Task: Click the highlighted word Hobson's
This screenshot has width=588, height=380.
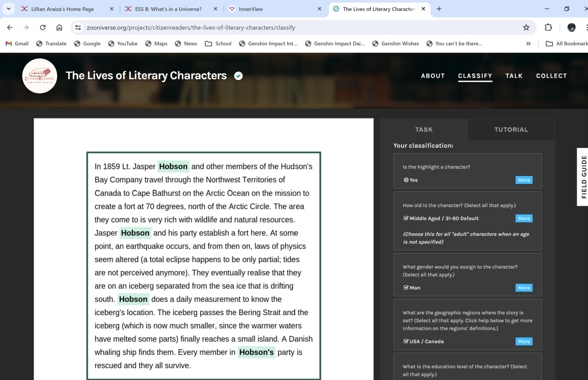Action: coord(256,352)
